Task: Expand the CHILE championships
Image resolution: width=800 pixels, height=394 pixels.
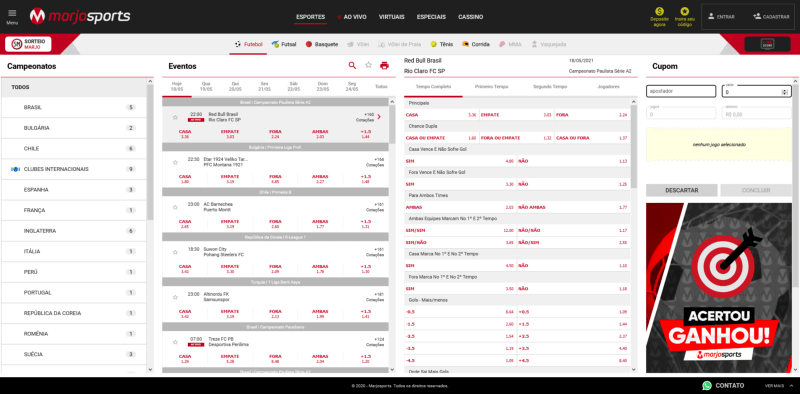Action: (74, 149)
